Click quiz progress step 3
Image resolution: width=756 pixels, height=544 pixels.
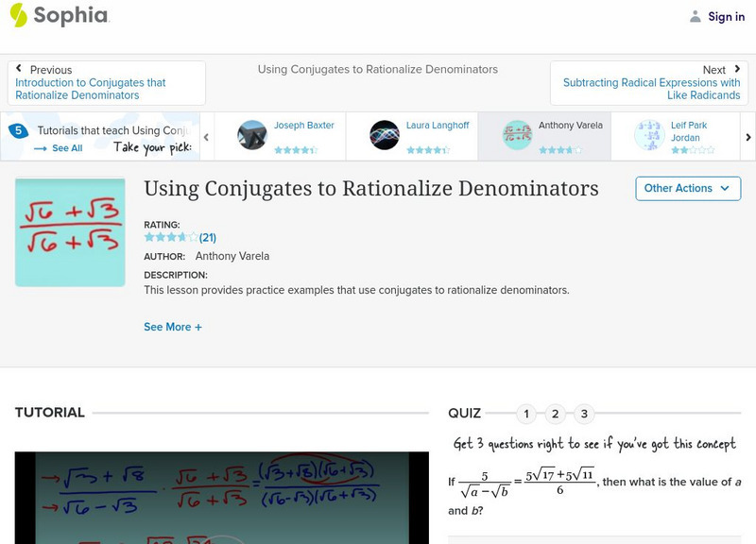[x=583, y=413]
